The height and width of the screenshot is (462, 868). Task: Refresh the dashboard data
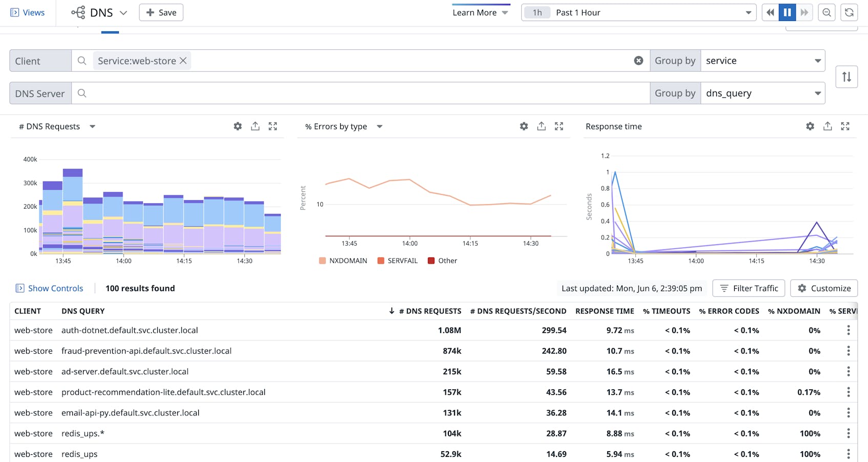(x=849, y=12)
